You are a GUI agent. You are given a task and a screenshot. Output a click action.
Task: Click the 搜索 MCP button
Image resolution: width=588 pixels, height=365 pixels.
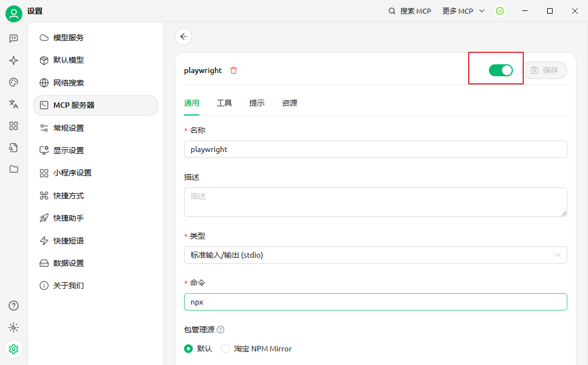[x=409, y=11]
